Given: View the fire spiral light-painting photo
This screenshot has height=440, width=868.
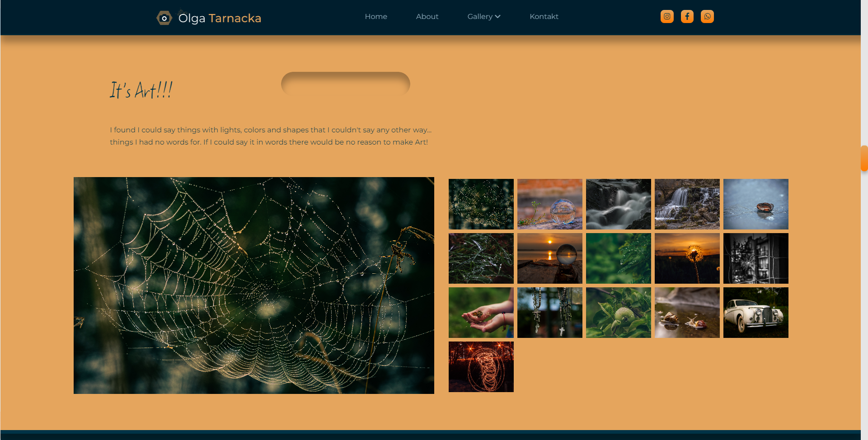Looking at the screenshot, I should tap(481, 366).
